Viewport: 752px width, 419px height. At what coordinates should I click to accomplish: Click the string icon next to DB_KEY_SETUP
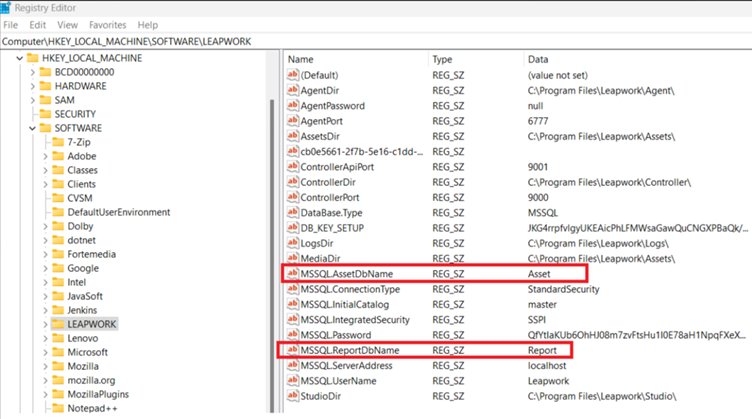(293, 228)
